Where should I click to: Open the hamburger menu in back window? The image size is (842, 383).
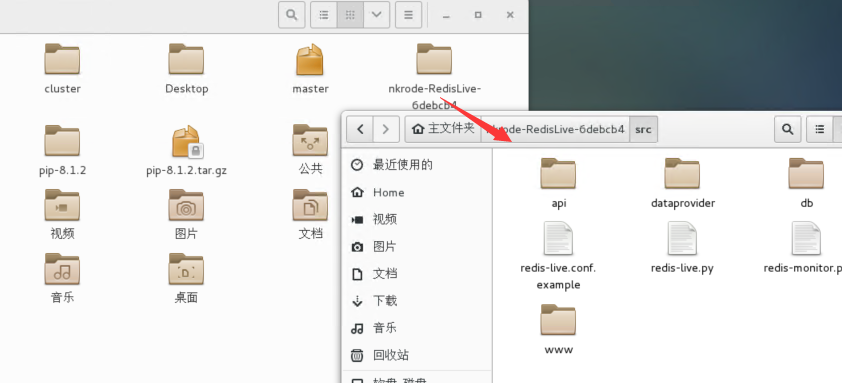409,15
